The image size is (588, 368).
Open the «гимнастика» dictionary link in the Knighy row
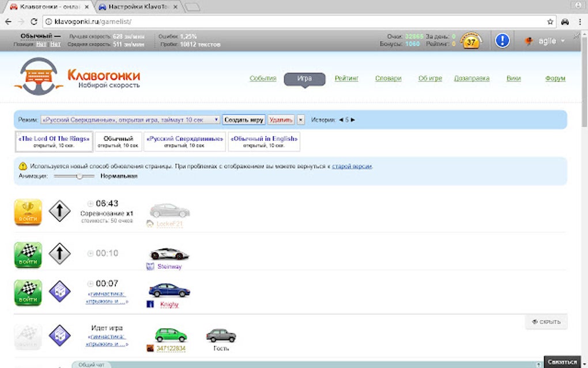(x=107, y=297)
